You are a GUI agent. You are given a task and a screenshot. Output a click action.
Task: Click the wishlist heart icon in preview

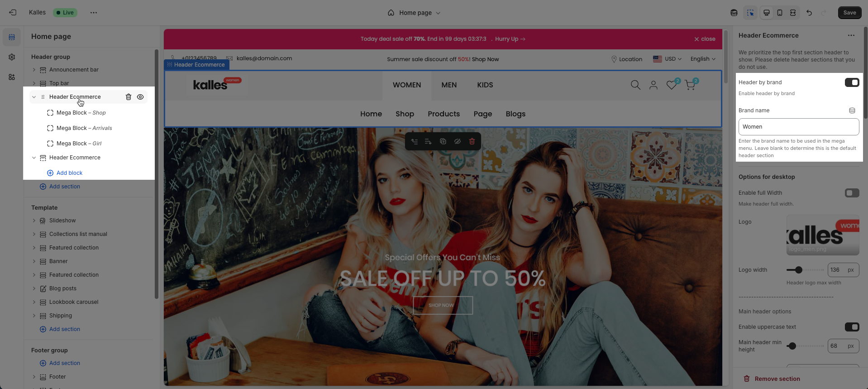coord(672,85)
